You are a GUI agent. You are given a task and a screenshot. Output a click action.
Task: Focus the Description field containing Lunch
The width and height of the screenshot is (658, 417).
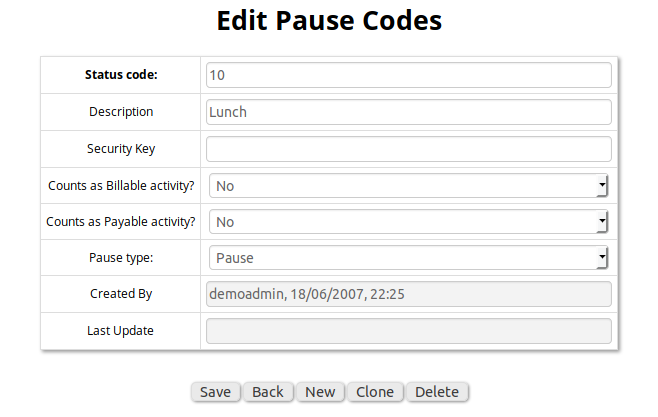point(408,112)
